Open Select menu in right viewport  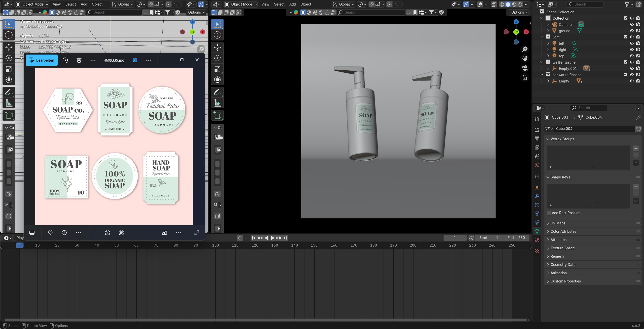pos(279,4)
